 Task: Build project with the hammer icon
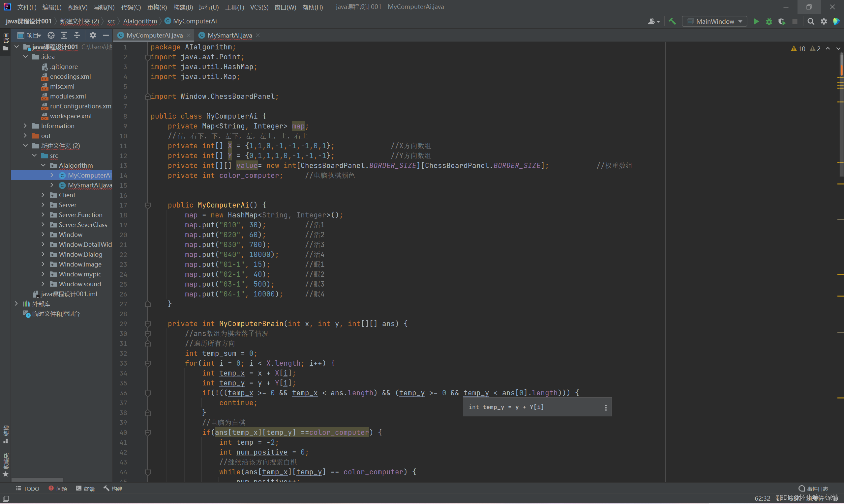coord(672,21)
